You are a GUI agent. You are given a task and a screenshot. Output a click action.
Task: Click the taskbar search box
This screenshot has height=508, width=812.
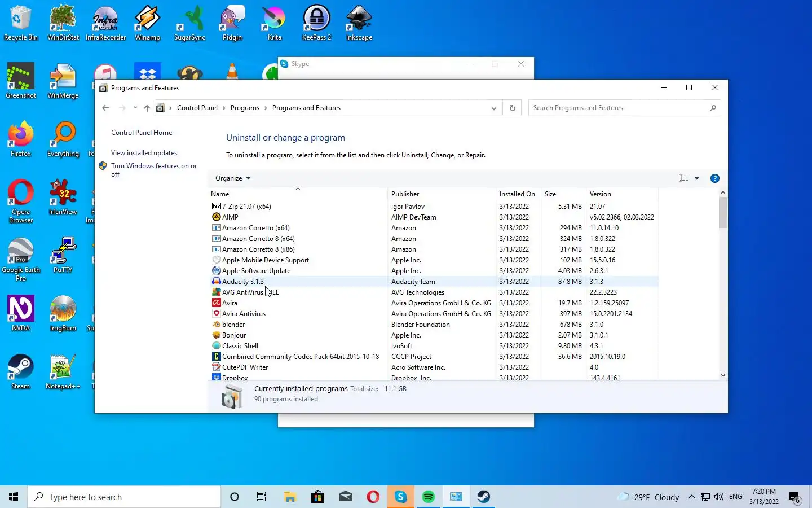coord(124,497)
